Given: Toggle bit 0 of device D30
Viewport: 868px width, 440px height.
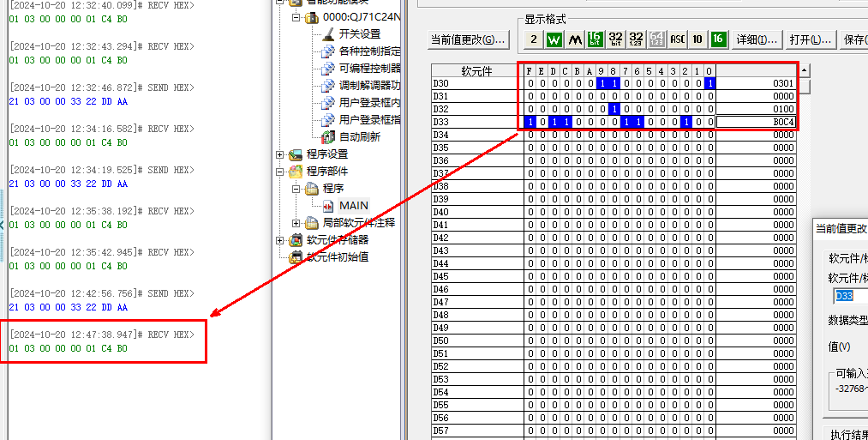Looking at the screenshot, I should click(x=709, y=83).
